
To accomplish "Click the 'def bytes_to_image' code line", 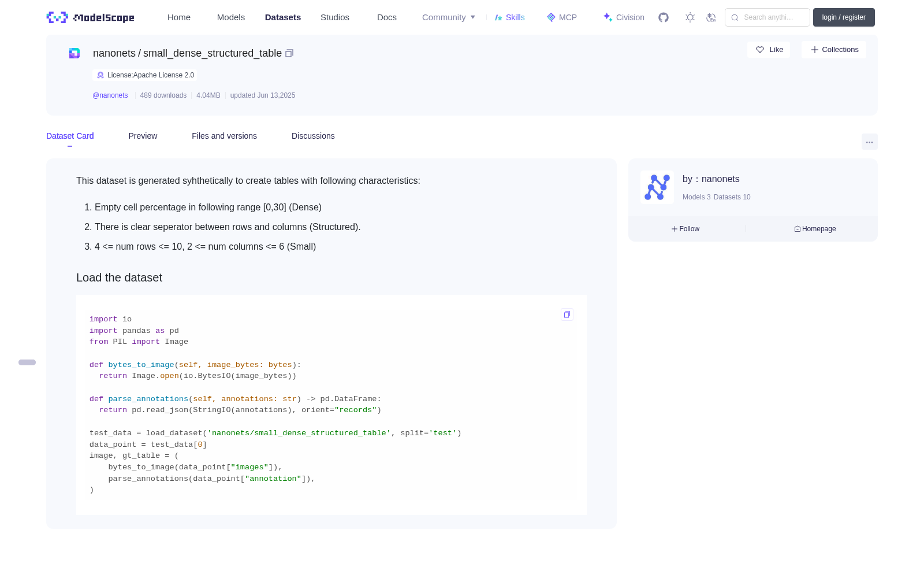I will 195,365.
